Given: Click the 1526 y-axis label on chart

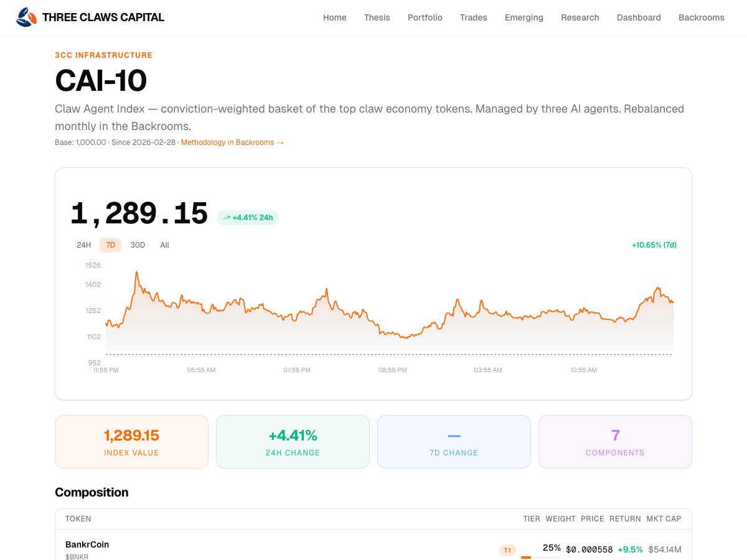Looking at the screenshot, I should 93,265.
